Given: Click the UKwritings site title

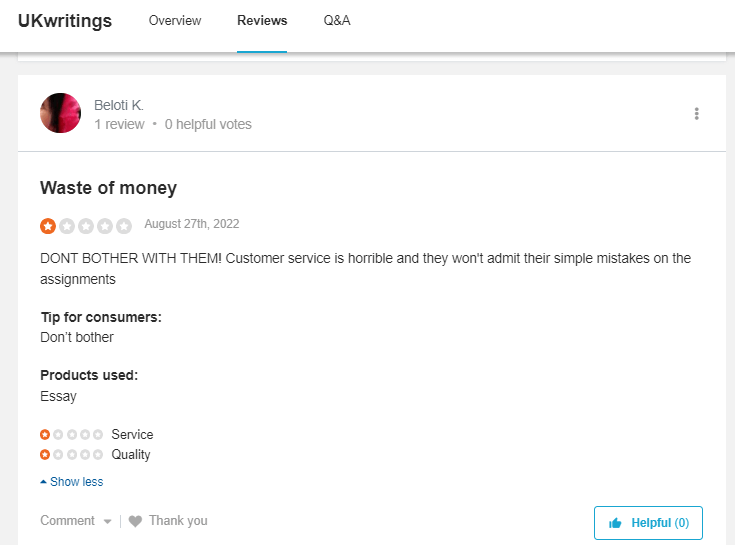Looking at the screenshot, I should (65, 21).
